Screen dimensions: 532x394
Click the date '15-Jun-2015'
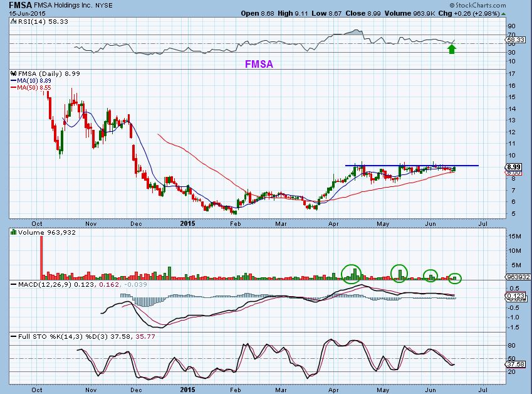tap(27, 14)
